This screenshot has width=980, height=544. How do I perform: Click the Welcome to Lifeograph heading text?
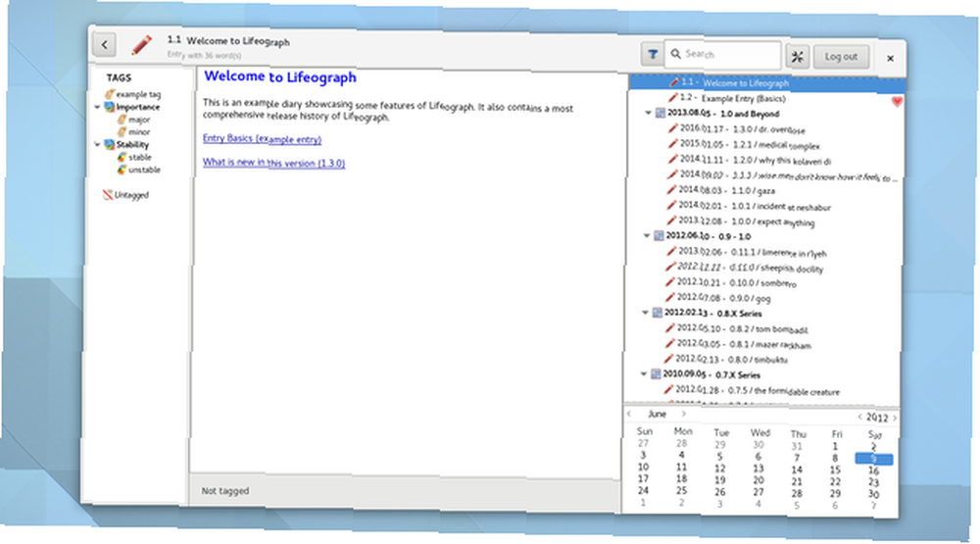280,76
